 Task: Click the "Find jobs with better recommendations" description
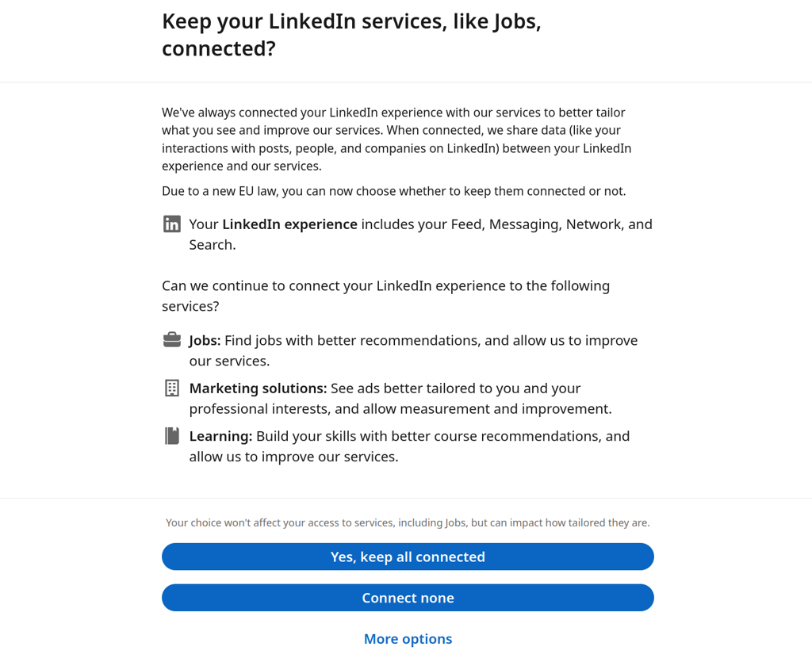(431, 341)
